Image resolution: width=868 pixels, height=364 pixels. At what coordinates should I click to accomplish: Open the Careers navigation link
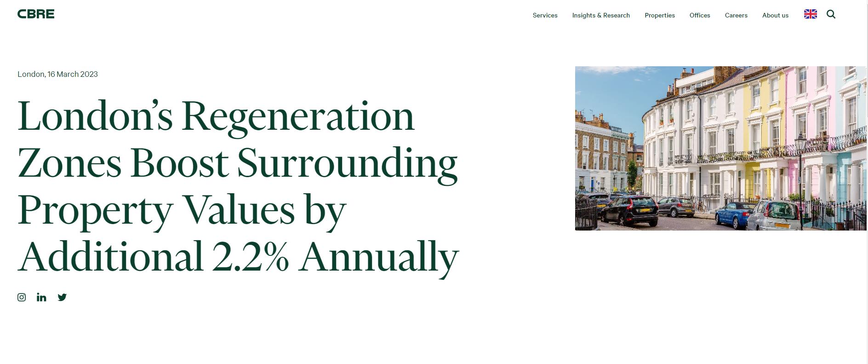736,15
